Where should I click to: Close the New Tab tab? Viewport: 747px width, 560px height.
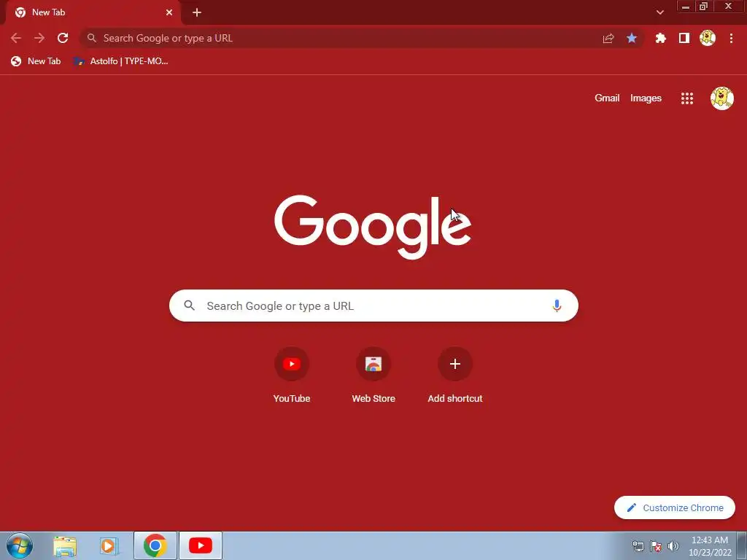coord(169,12)
